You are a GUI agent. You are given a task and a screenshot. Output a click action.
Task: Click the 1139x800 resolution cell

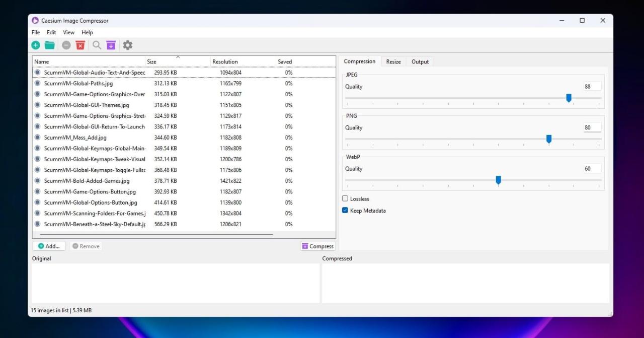(x=230, y=202)
